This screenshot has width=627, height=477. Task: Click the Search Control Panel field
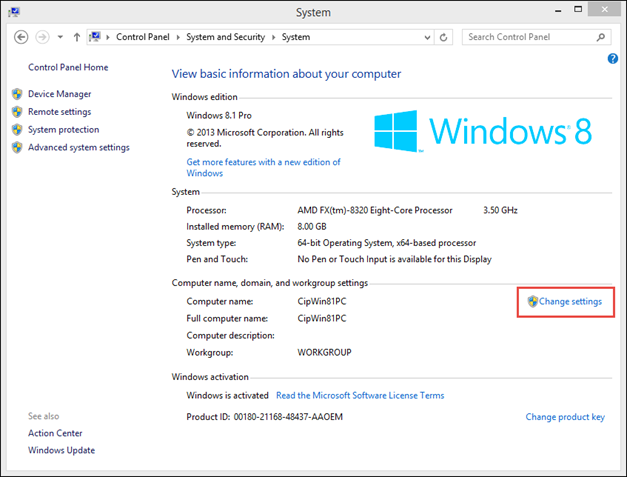coord(536,37)
